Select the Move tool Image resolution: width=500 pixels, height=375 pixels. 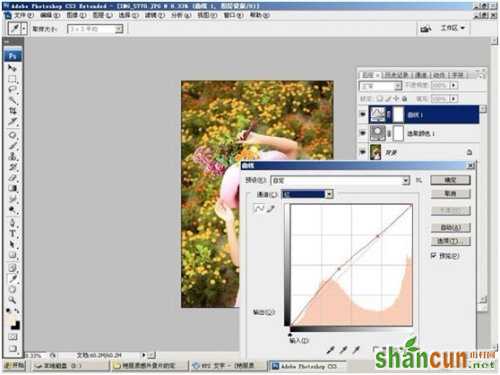click(12, 68)
